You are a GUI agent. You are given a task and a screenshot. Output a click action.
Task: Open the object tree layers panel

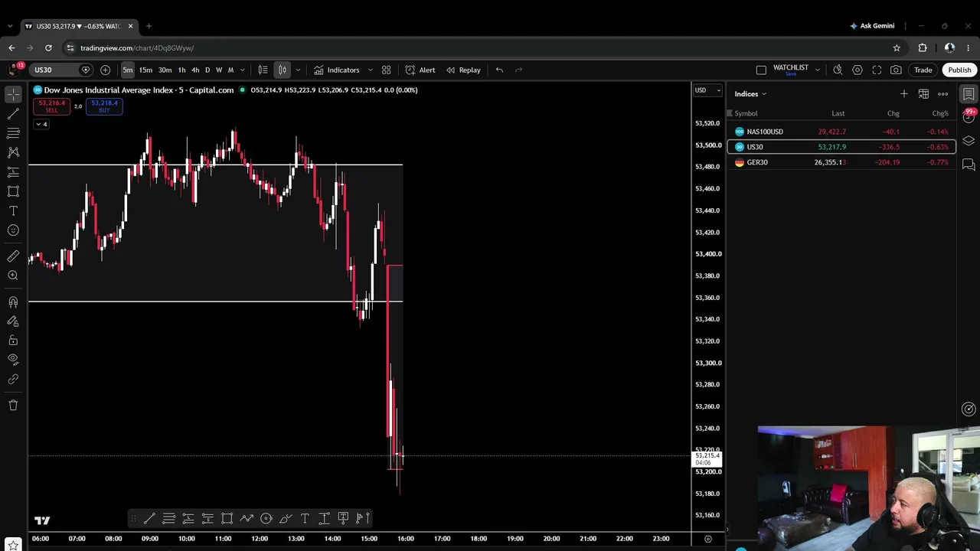coord(969,141)
